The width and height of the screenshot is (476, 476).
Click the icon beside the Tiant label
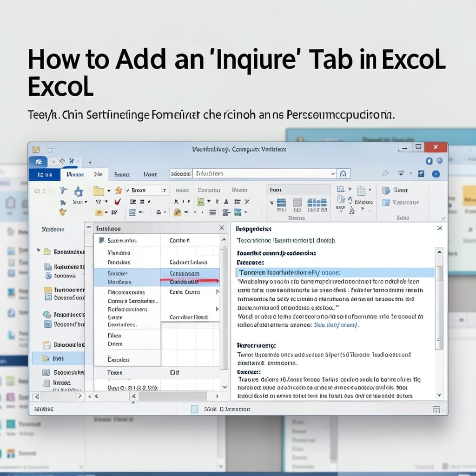coord(385,190)
